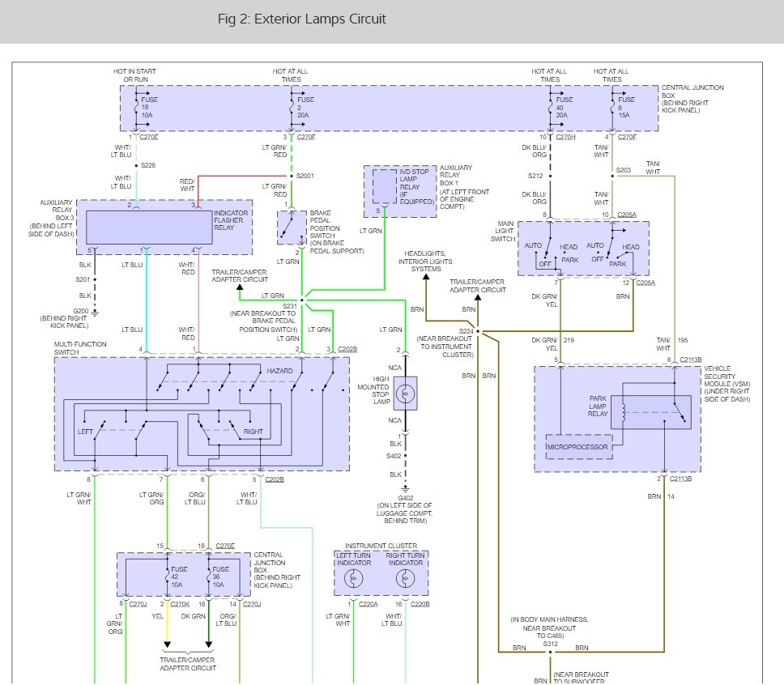784x685 pixels.
Task: Click the 'DK GRN' label under pin 16
Action: pos(193,616)
